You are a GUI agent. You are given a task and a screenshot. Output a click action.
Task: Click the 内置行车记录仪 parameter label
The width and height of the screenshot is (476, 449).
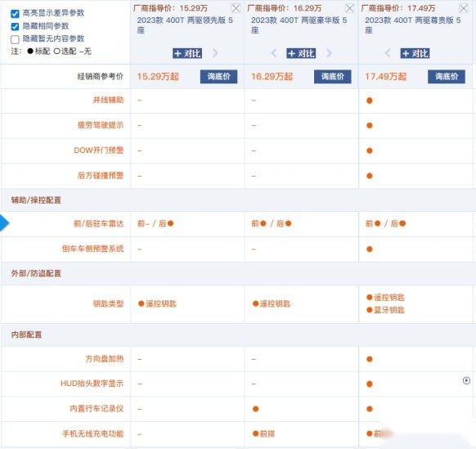[97, 409]
